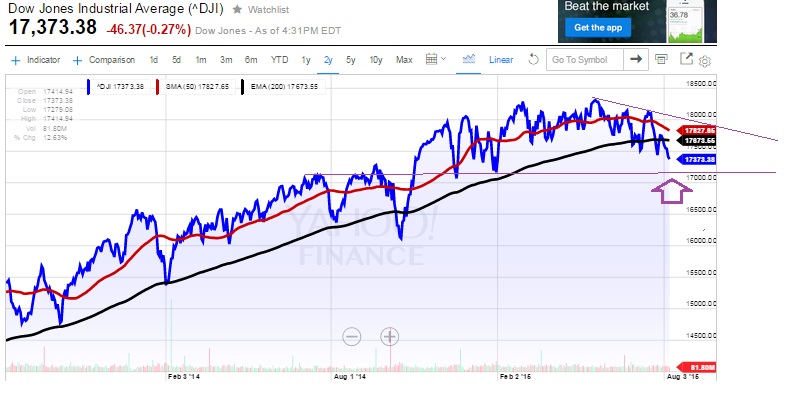Add a Comparison symbol
This screenshot has height=410, width=795.
pyautogui.click(x=103, y=60)
